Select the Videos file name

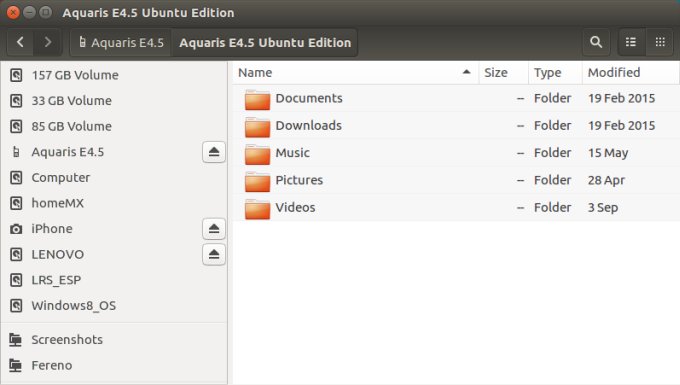[x=295, y=207]
